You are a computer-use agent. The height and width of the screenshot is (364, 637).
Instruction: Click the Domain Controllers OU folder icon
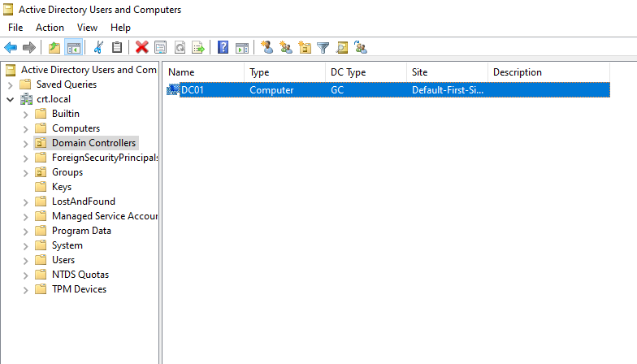[41, 143]
